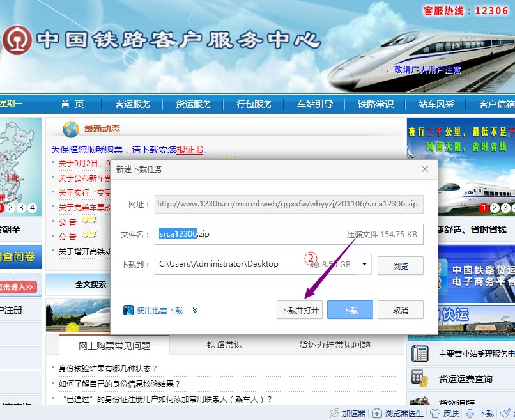Screen dimensions: 515x420
Task: Click the 加速器 rocket icon in status bar
Action: 334,413
